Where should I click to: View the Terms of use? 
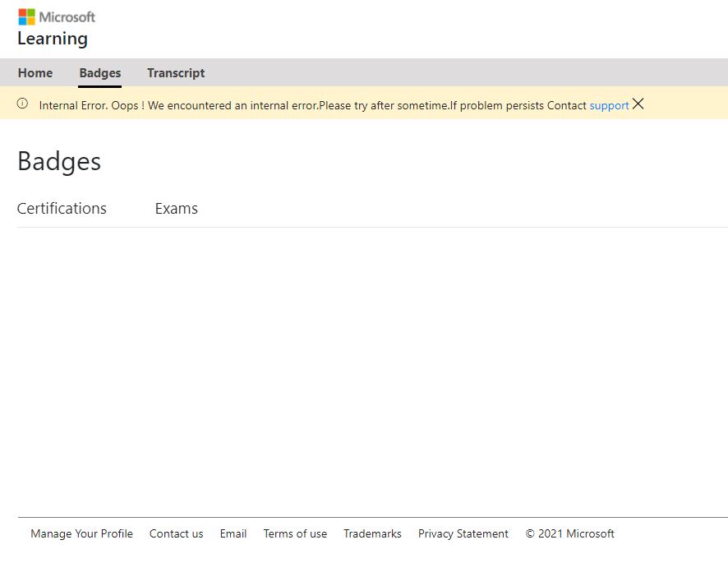(x=295, y=533)
